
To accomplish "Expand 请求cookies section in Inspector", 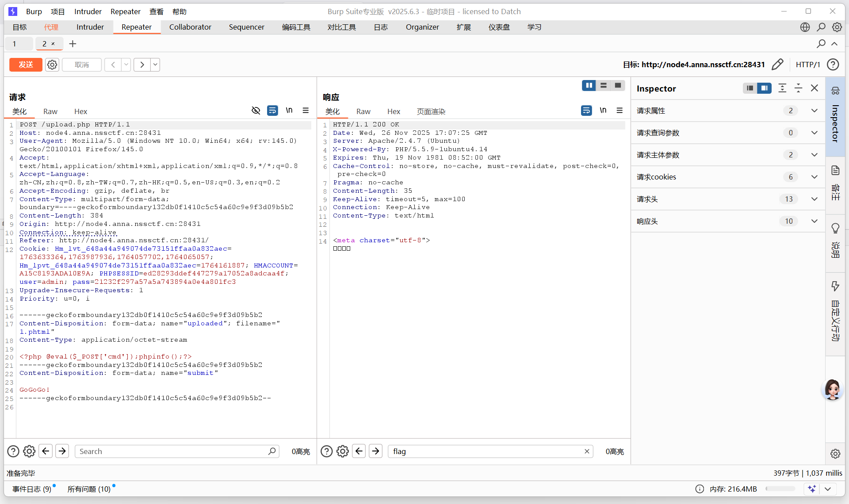I will click(814, 177).
